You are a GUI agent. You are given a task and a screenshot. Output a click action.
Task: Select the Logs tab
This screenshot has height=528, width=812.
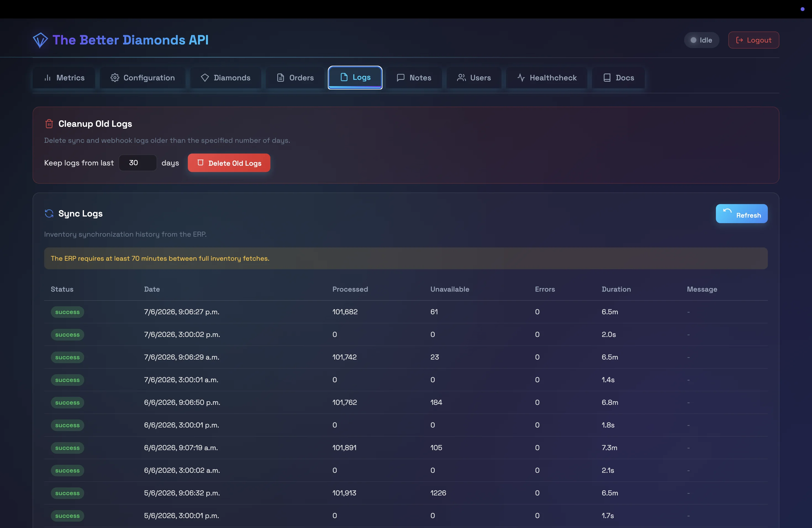tap(355, 77)
